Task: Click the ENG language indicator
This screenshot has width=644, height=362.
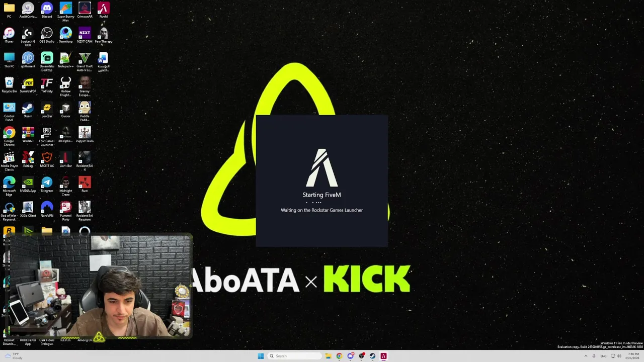Action: [603, 356]
